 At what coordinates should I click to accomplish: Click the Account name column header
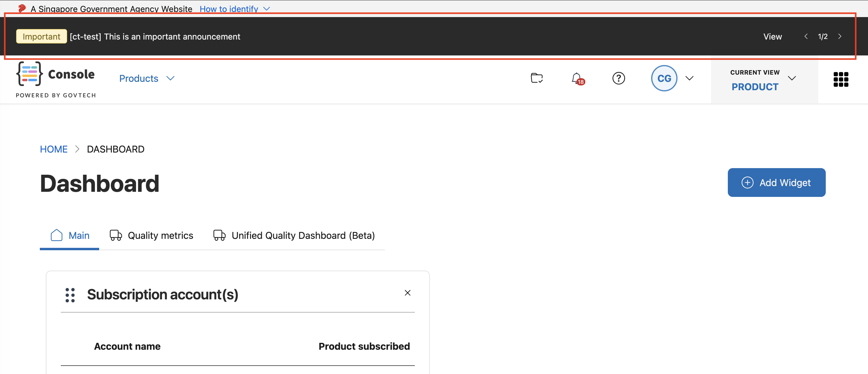tap(127, 346)
